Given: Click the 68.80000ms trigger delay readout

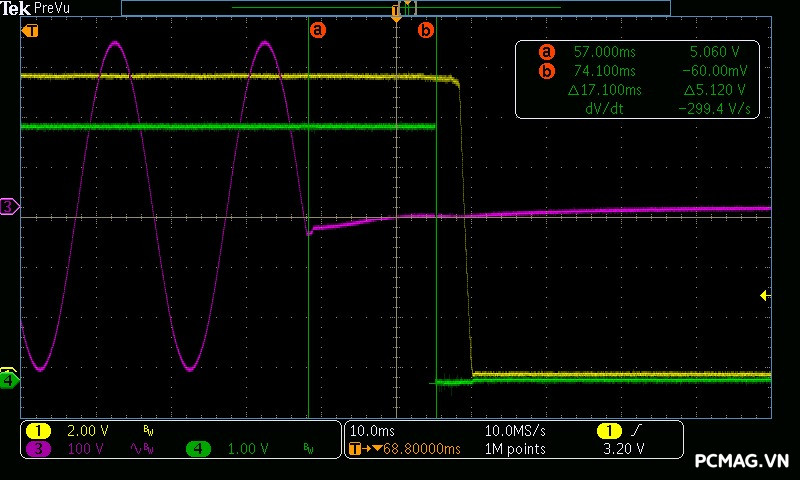Looking at the screenshot, I should 416,449.
